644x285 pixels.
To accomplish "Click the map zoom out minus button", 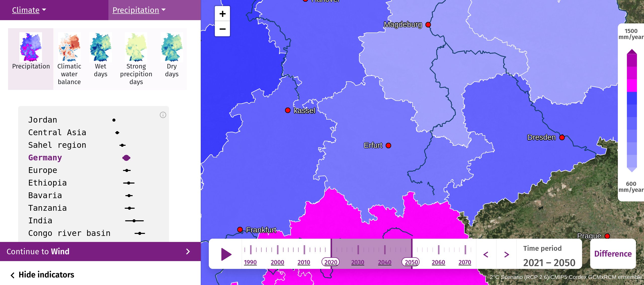I will 222,29.
